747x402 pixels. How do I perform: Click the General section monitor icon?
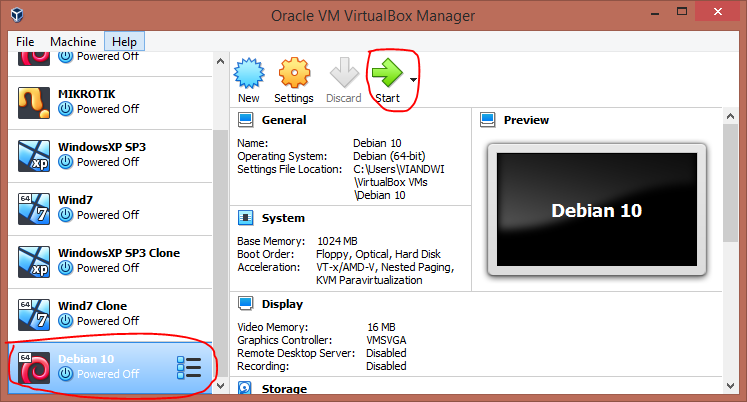(245, 120)
